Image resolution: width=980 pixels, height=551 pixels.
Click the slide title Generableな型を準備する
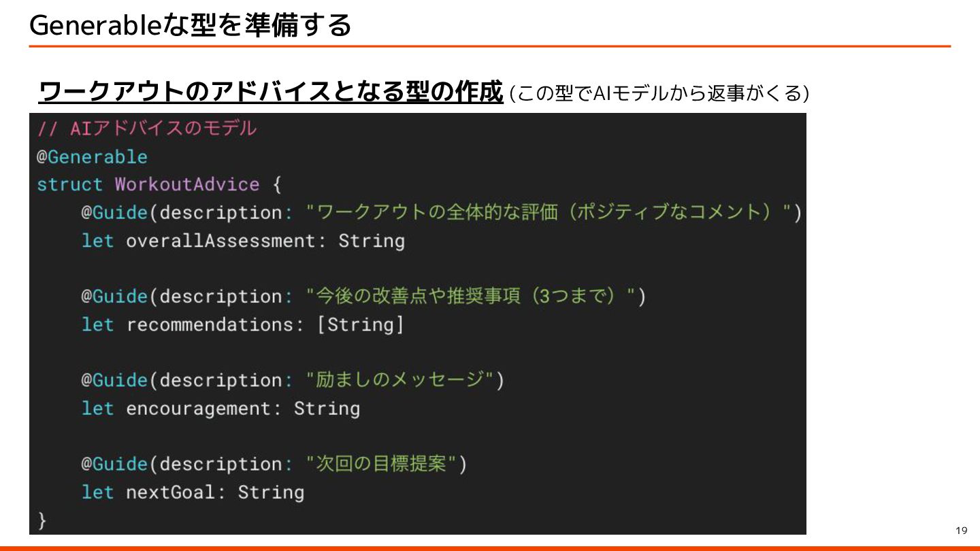191,25
